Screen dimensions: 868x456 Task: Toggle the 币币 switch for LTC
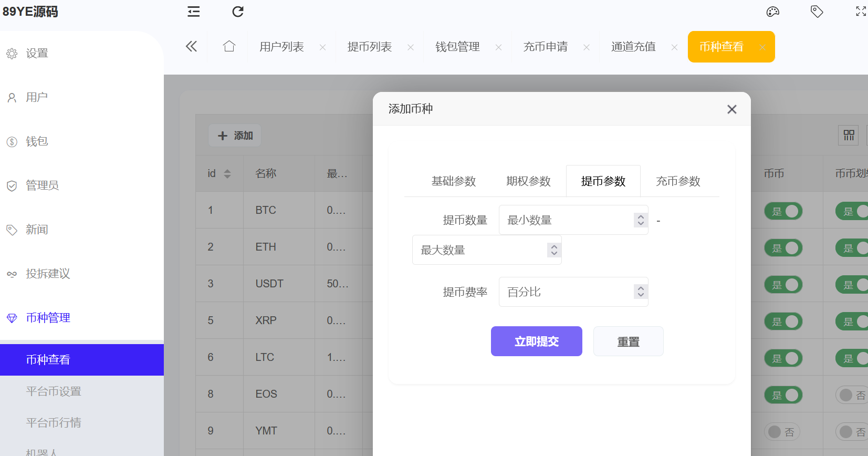[x=783, y=358]
